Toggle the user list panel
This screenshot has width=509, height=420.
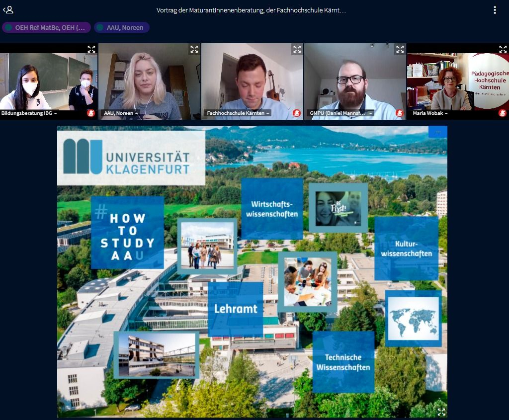tap(8, 10)
